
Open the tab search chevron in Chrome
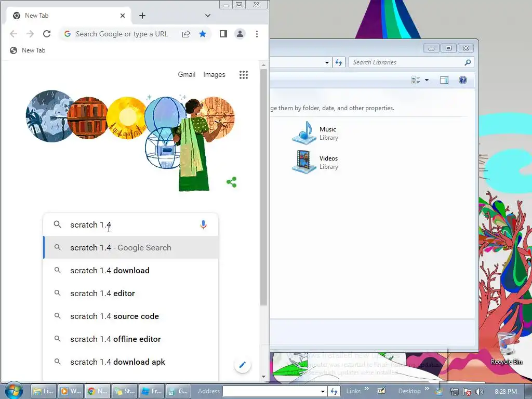coord(208,16)
